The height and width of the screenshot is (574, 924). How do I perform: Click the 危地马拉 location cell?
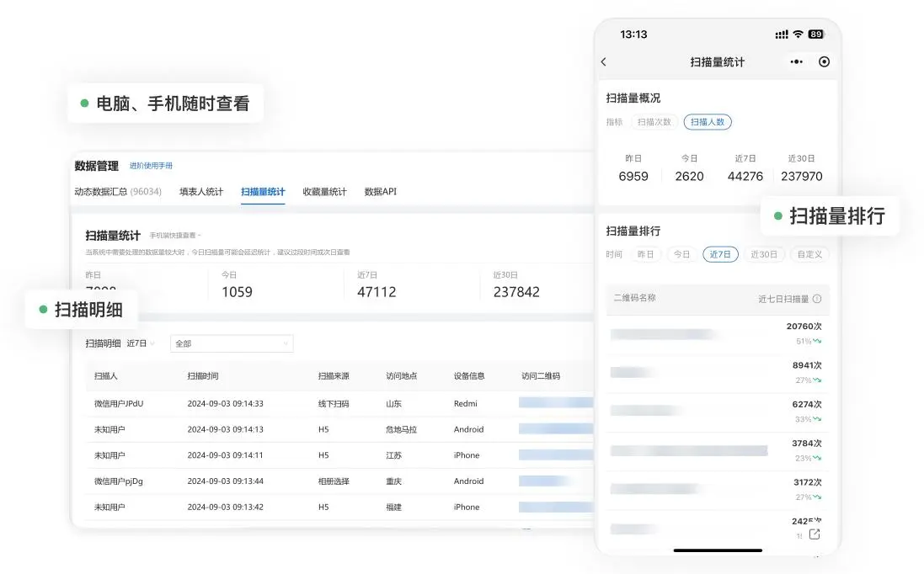401,430
